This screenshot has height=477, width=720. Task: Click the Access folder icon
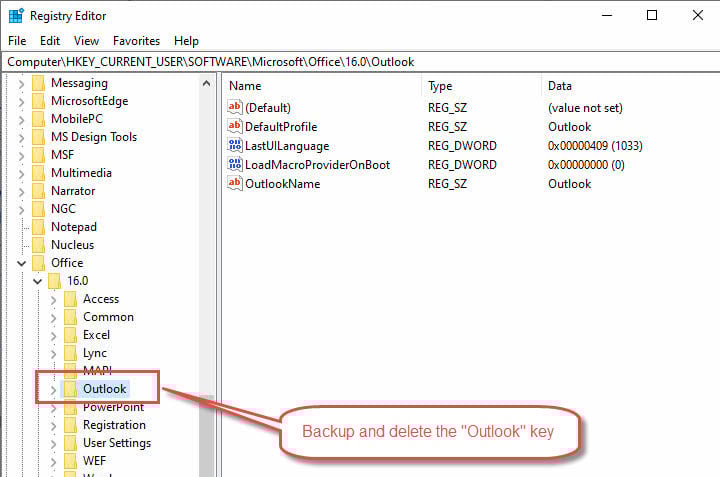coord(71,299)
